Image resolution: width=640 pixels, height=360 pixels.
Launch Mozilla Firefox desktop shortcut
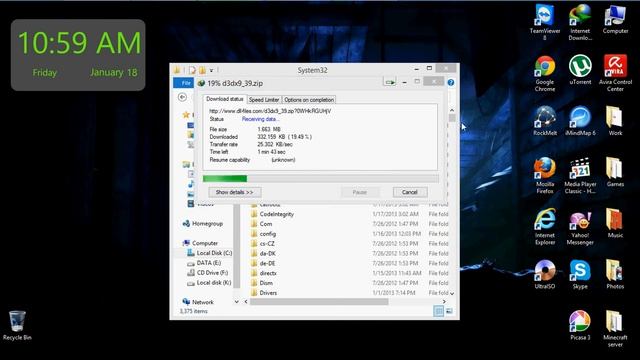coord(544,176)
